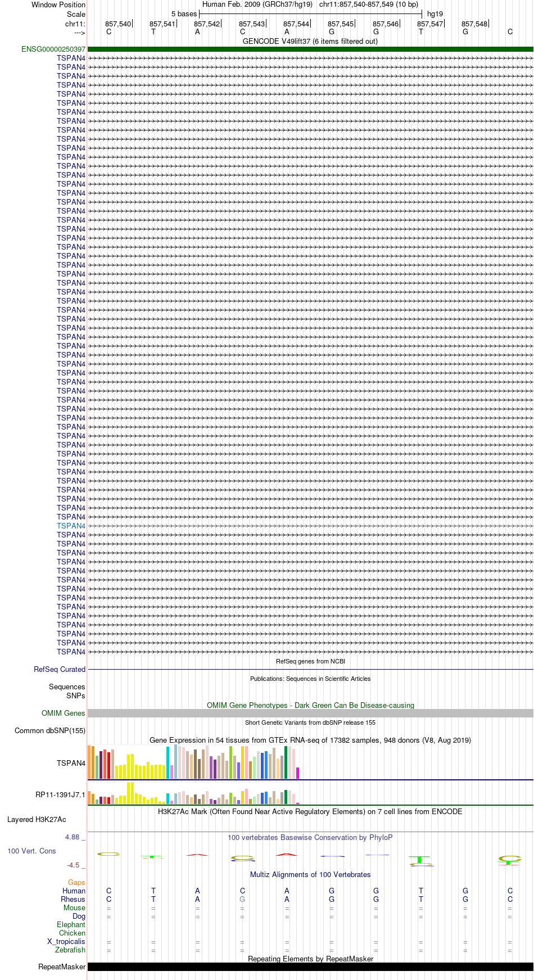This screenshot has width=534, height=980.
Task: Click the OMIM Genes label
Action: coord(64,713)
